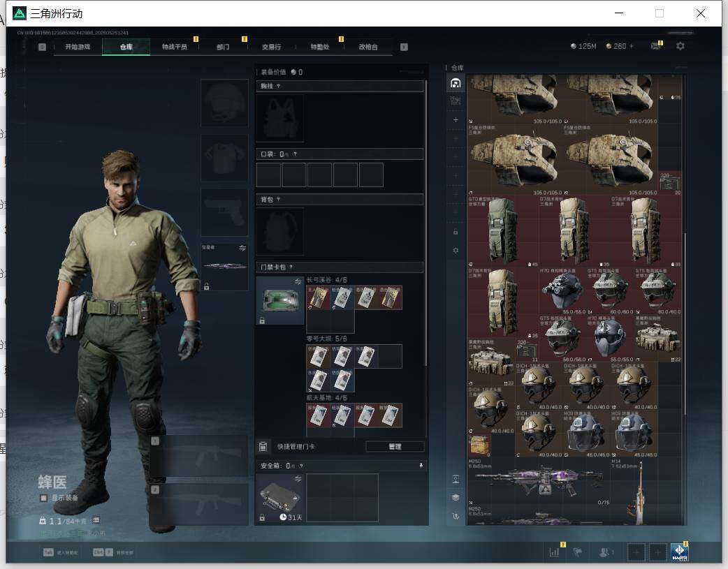
Task: Add a new storage box with plus
Action: pos(456,120)
